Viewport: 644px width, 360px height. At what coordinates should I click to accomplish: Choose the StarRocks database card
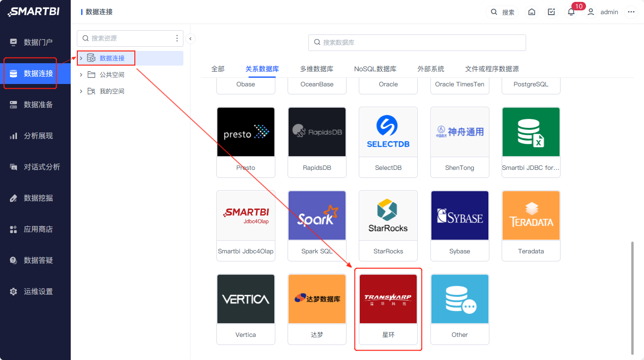[388, 226]
